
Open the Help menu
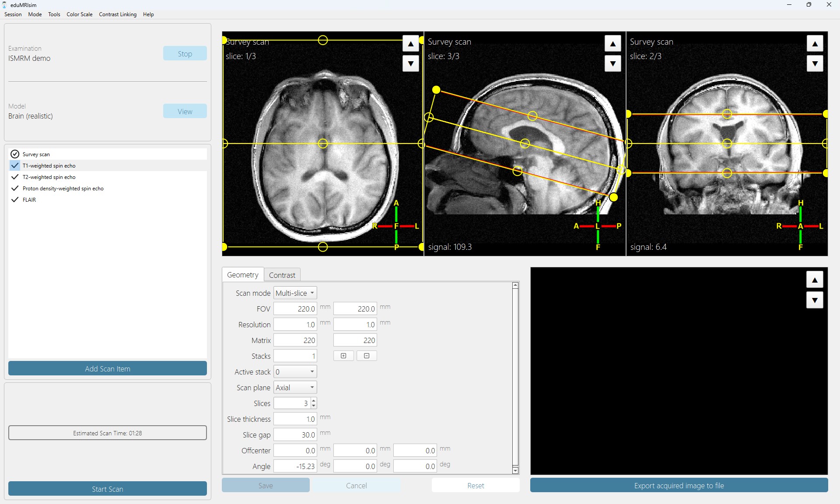point(148,14)
